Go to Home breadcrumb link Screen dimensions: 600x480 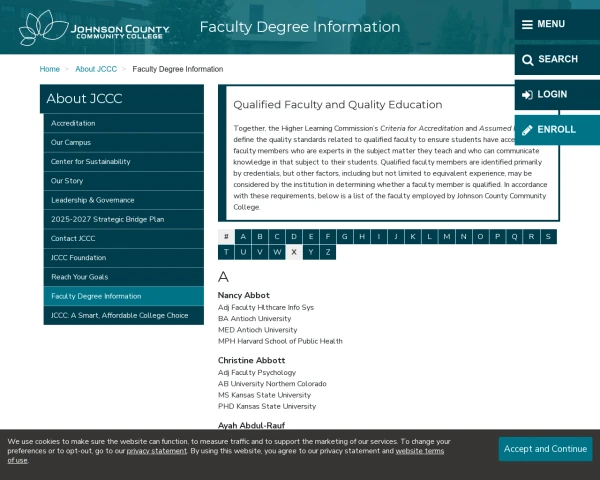50,69
